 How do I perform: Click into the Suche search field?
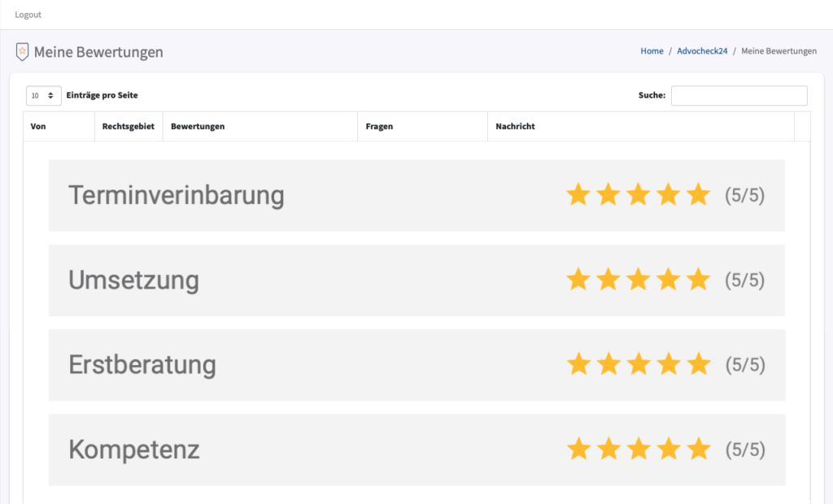(739, 96)
